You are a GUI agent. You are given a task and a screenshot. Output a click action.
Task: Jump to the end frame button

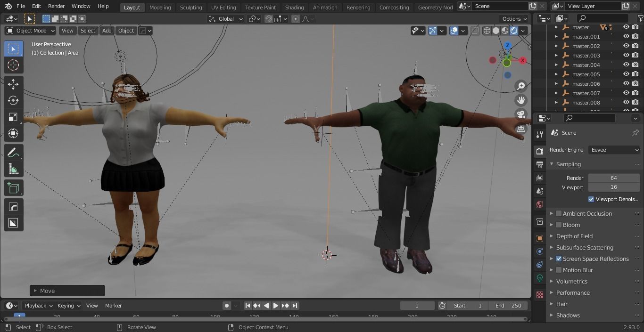point(295,306)
